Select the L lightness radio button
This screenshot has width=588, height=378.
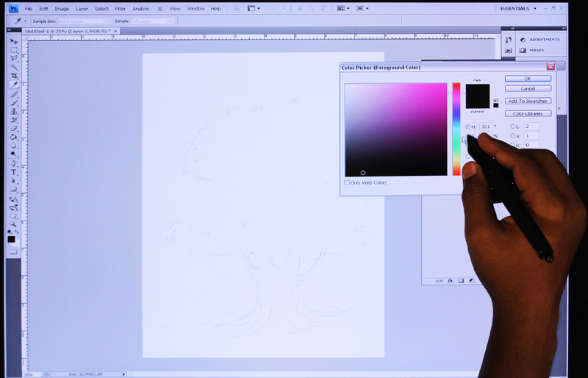pyautogui.click(x=512, y=126)
